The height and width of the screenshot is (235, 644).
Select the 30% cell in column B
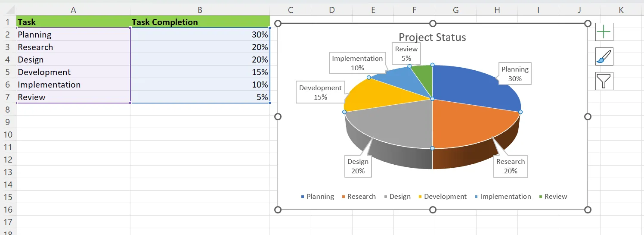[200, 34]
